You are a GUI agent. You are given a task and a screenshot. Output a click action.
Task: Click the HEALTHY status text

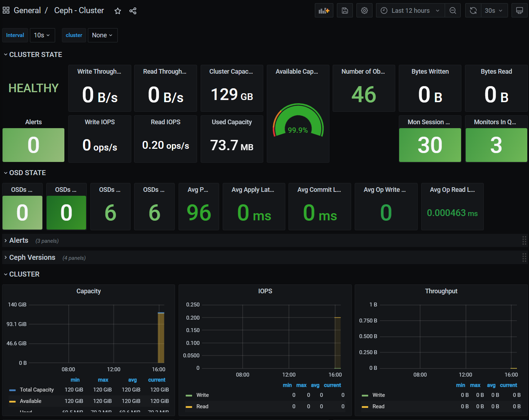[x=33, y=88]
